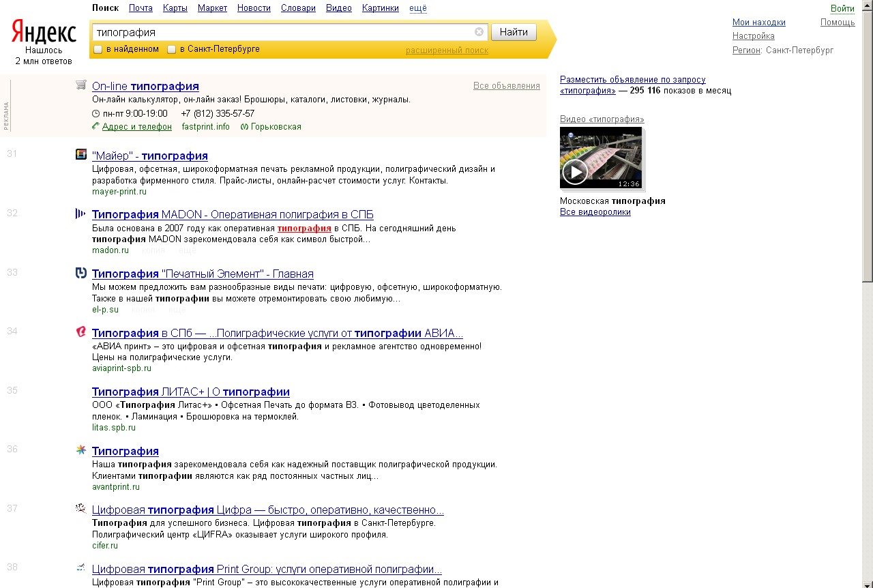Click the mayer-print.ru URL text

point(119,192)
